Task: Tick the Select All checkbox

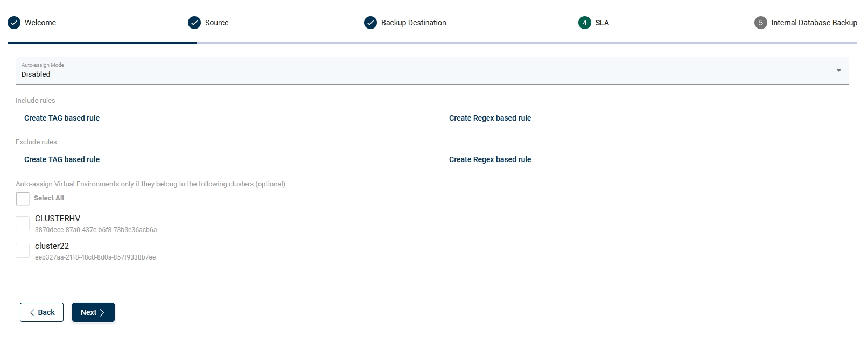Action: point(23,199)
